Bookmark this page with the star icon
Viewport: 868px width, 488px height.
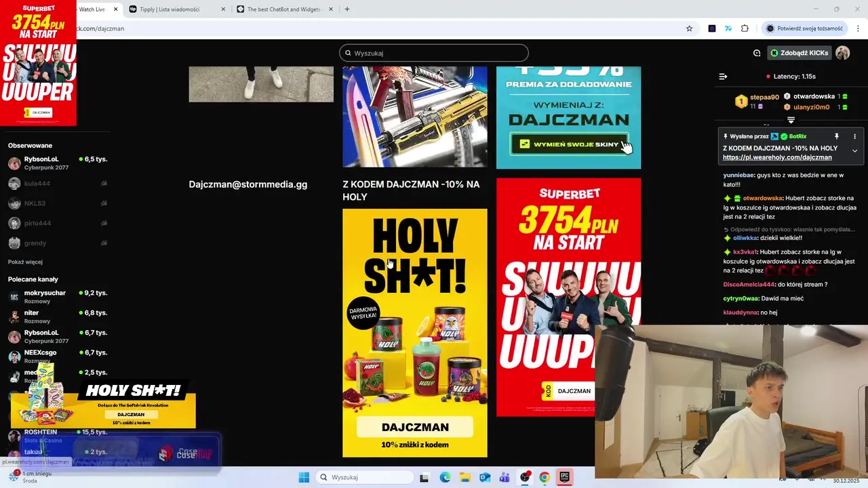coord(689,28)
